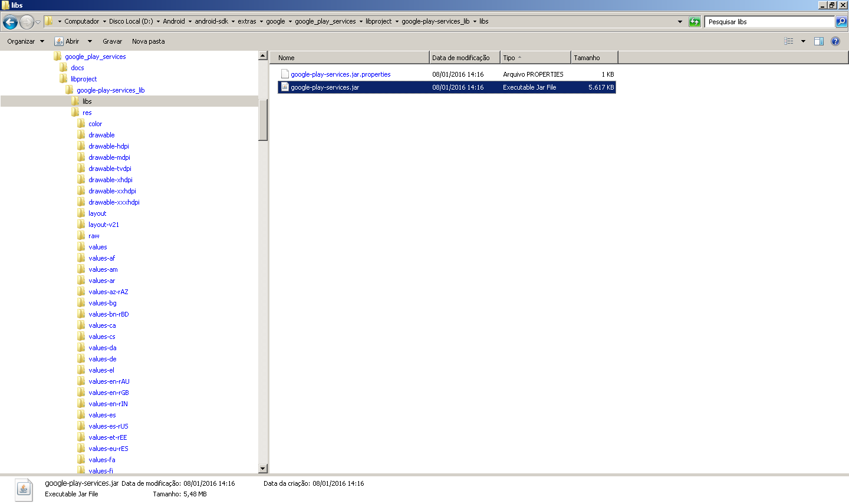Select the google-play-services.jar.properties file
The height and width of the screenshot is (504, 849).
(x=340, y=74)
